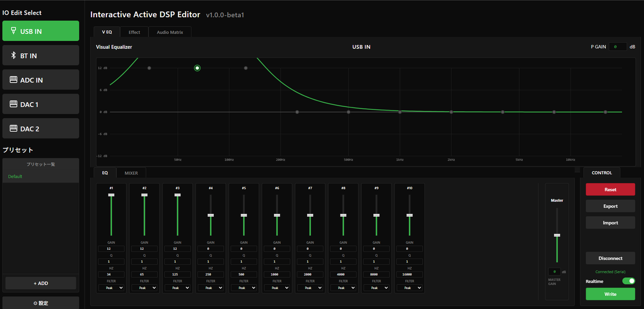
Task: Click the Import button
Action: point(610,222)
